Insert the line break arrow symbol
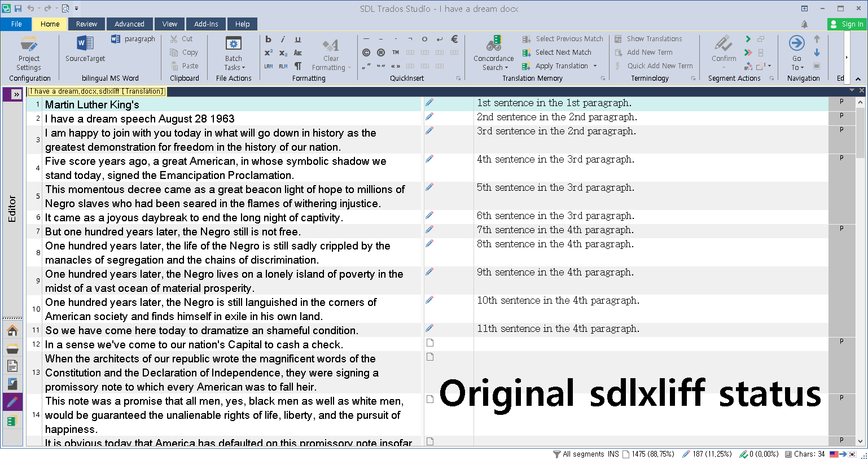Screen dimensions: 868x460 (440, 39)
